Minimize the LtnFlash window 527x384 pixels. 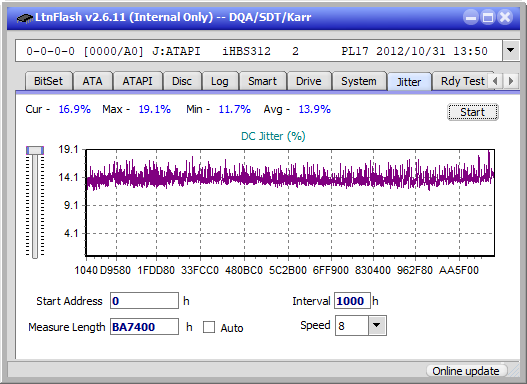471,17
